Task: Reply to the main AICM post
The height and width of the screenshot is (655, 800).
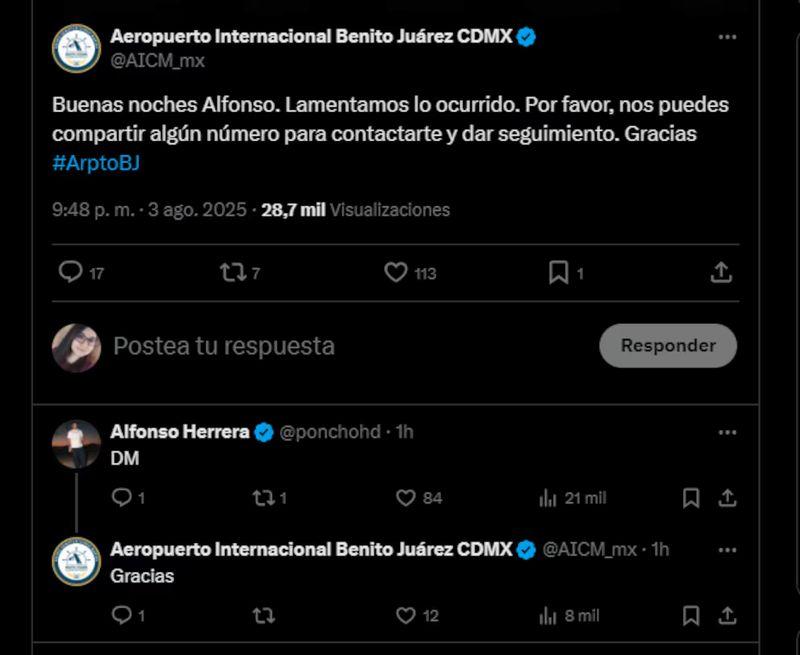Action: pyautogui.click(x=71, y=272)
